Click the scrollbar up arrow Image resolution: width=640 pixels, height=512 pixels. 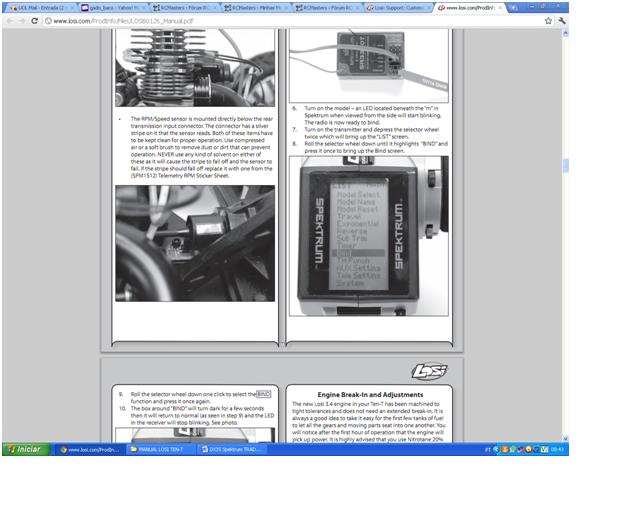click(565, 33)
